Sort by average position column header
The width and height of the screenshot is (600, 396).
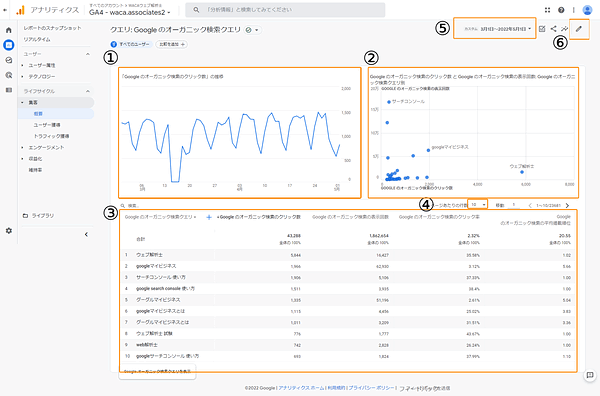(535, 220)
